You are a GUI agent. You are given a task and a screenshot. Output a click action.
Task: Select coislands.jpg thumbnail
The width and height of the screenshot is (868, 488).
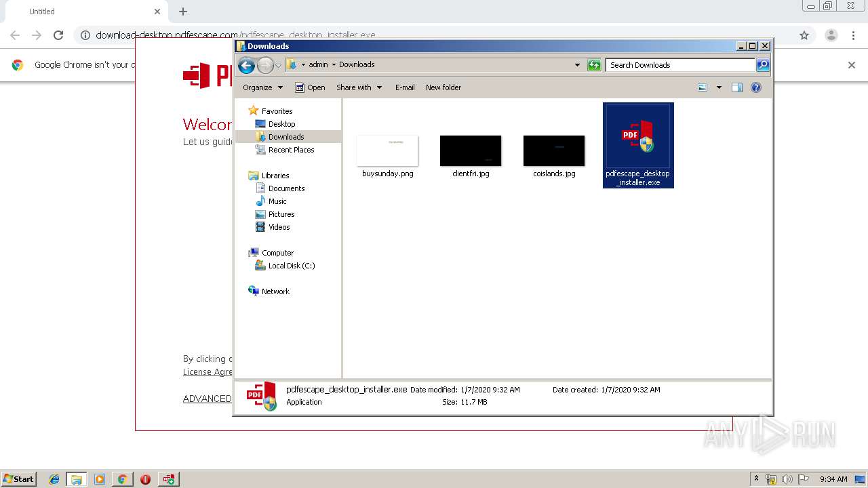(554, 150)
